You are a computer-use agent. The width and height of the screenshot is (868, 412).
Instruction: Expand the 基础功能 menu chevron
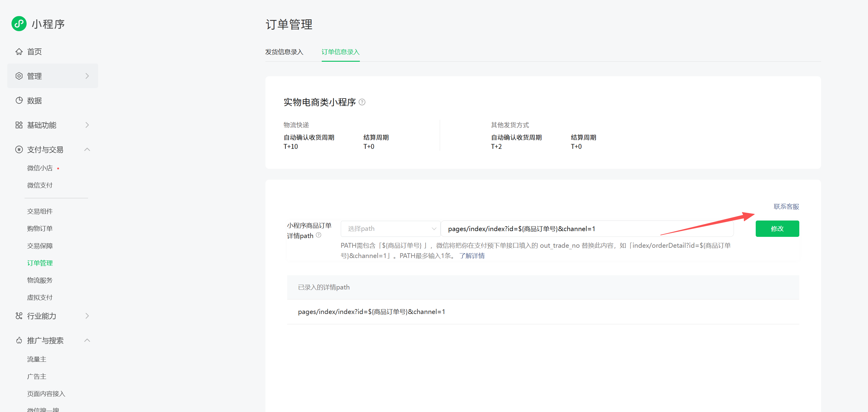coord(87,125)
